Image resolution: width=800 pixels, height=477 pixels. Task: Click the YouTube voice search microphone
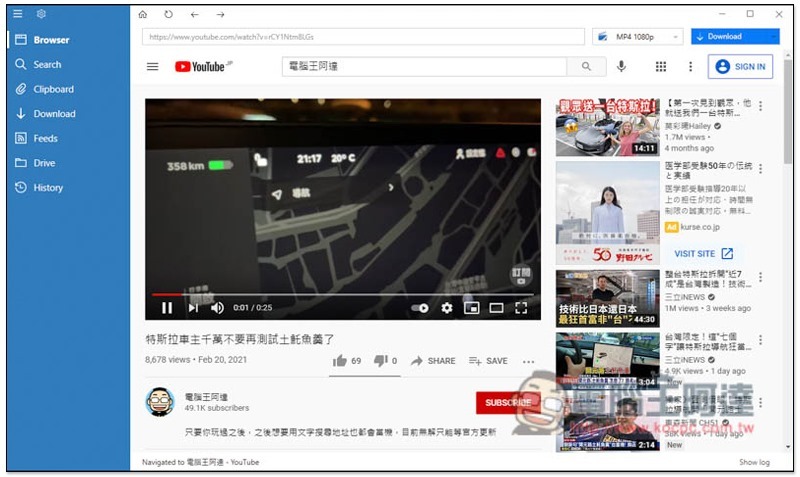click(x=621, y=67)
